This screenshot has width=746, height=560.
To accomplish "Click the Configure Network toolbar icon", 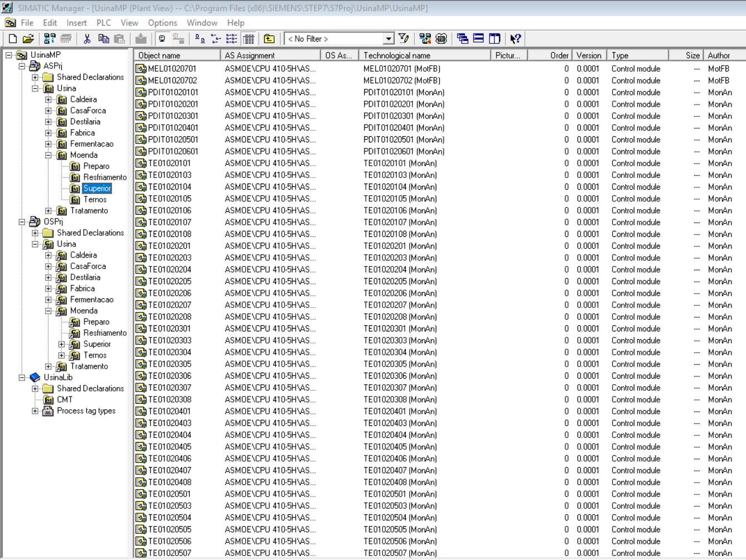I will tap(425, 39).
